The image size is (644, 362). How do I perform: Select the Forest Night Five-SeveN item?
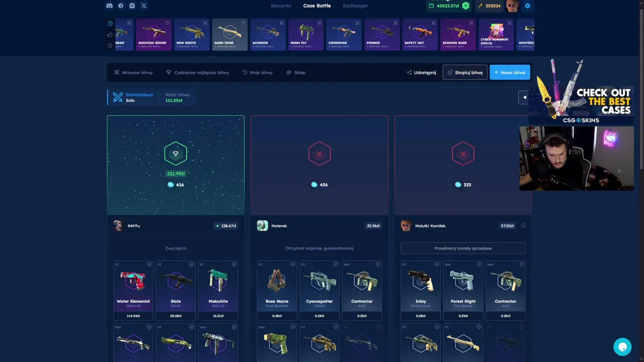point(463,290)
